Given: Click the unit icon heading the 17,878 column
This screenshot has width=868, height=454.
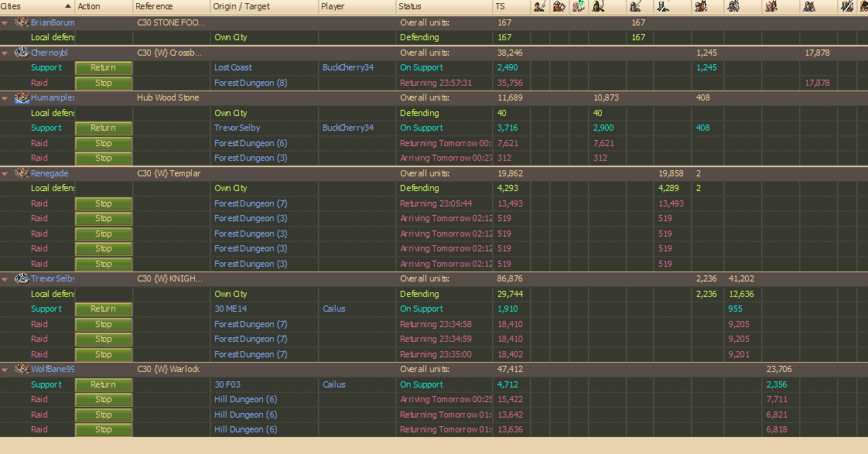Looking at the screenshot, I should point(809,7).
